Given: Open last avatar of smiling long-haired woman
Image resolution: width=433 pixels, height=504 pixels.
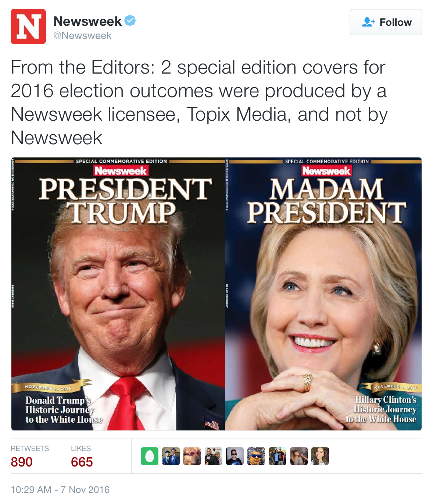Looking at the screenshot, I should pyautogui.click(x=320, y=456).
